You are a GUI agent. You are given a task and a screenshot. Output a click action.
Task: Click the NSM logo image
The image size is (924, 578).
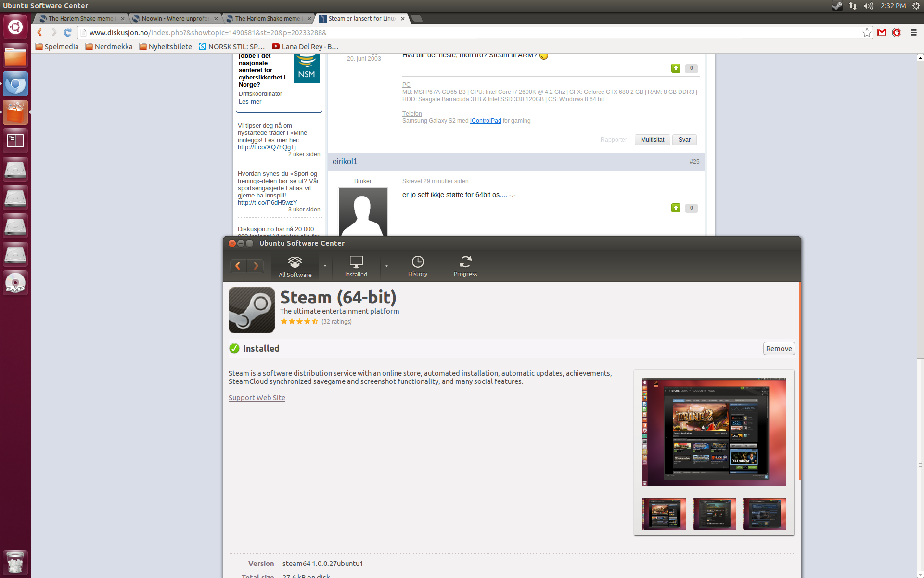click(307, 69)
